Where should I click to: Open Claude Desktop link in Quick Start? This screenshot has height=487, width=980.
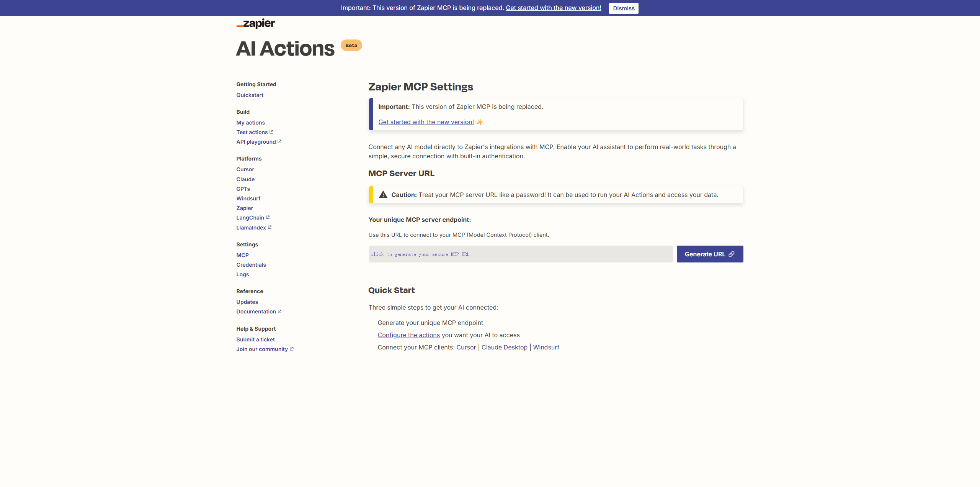tap(504, 347)
